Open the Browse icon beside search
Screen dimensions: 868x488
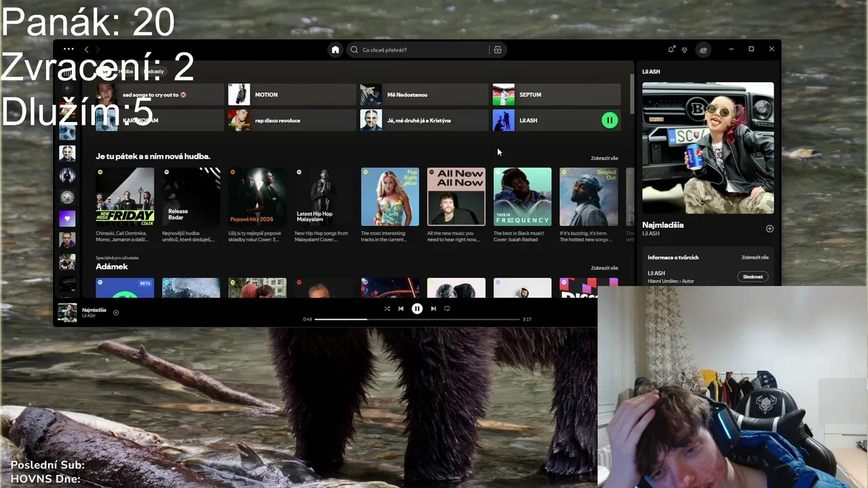point(498,49)
